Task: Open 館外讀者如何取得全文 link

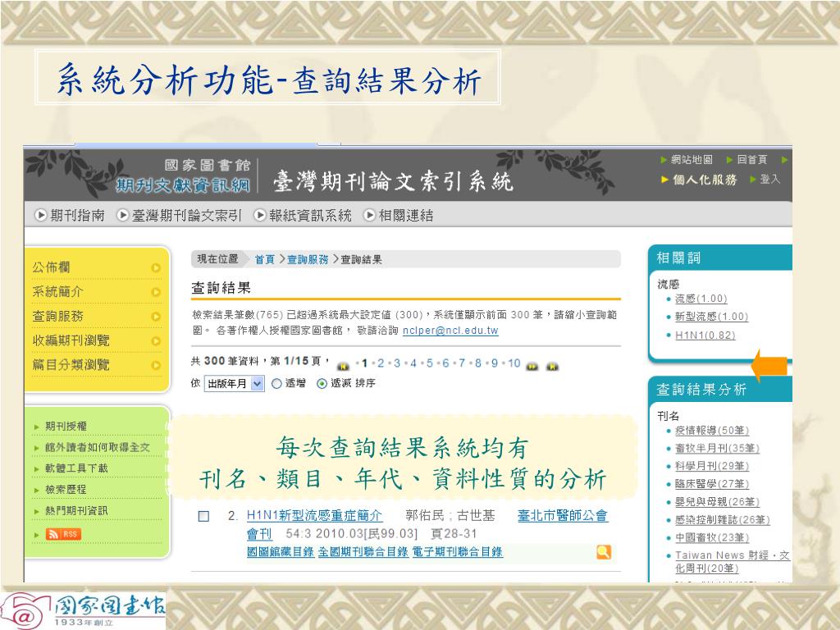Action: [x=97, y=447]
